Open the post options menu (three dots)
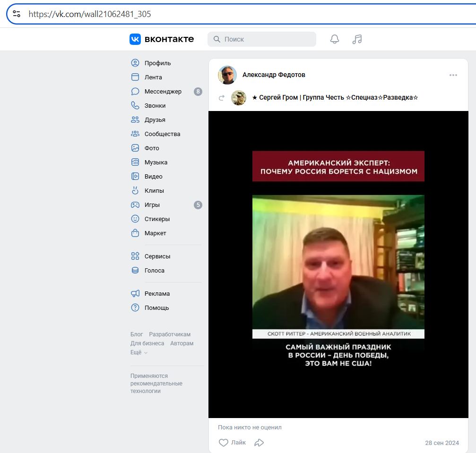Viewport: 476px width, 453px height. click(x=453, y=75)
